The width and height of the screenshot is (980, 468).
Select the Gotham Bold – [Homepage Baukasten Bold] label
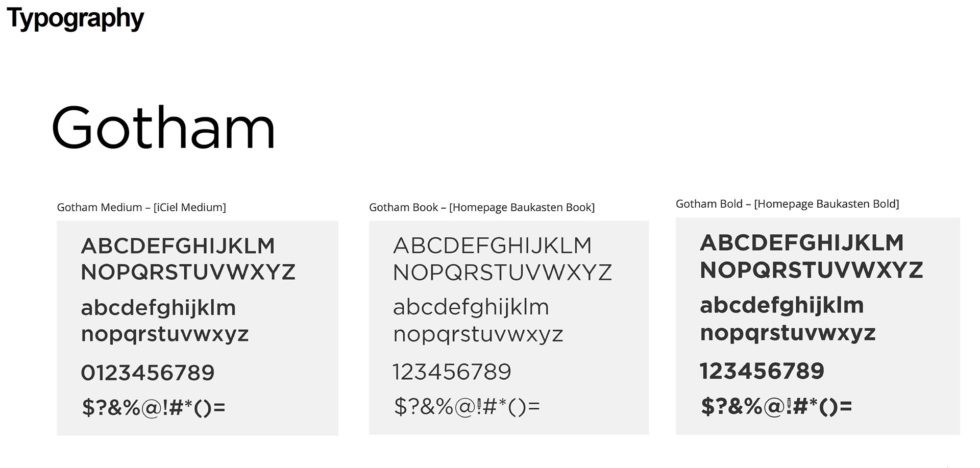pyautogui.click(x=787, y=204)
